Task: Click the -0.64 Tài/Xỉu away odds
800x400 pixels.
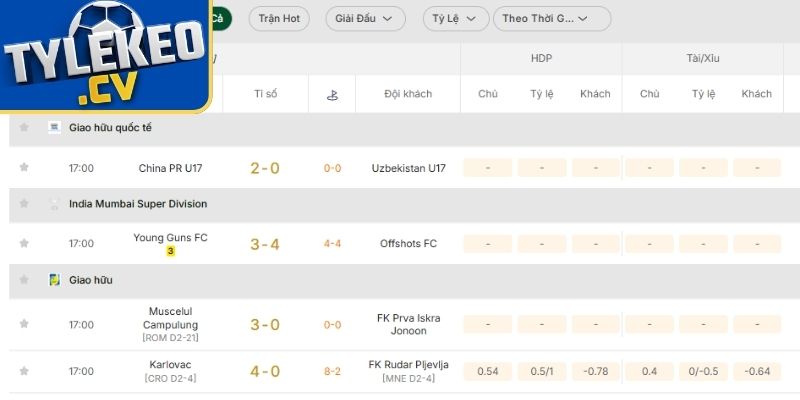Action: coord(757,371)
